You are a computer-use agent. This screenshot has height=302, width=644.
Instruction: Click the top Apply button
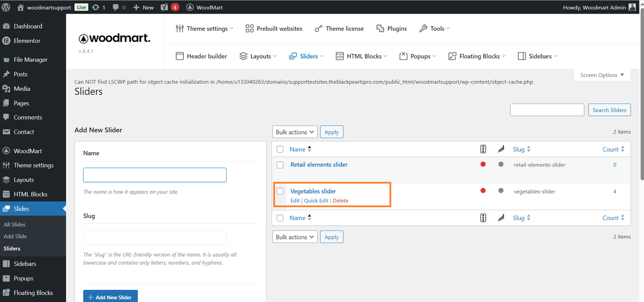click(331, 132)
